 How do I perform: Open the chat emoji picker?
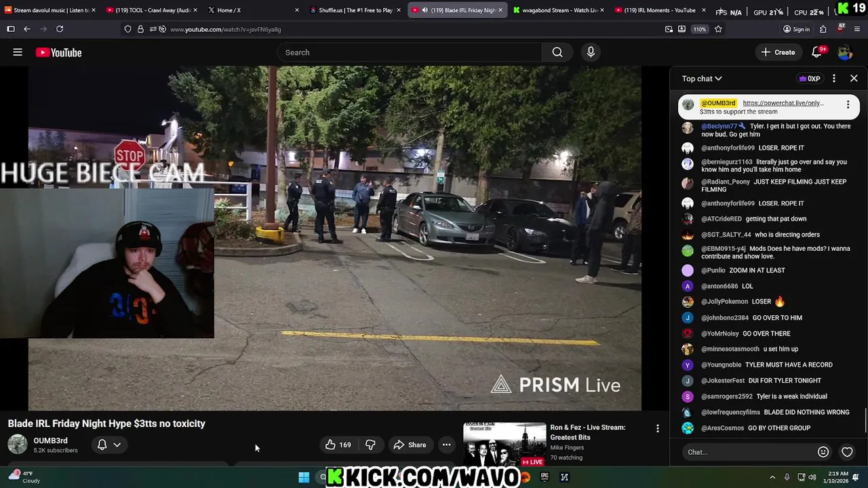tap(823, 452)
